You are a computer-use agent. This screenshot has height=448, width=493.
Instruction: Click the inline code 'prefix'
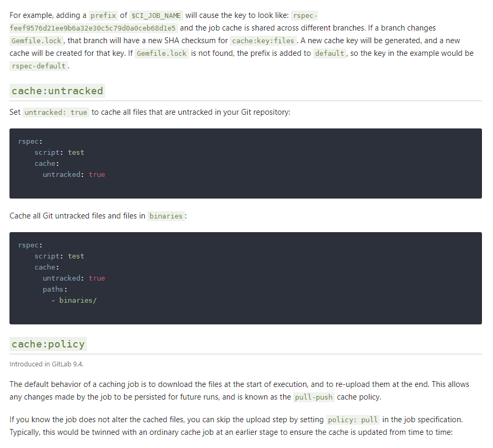[103, 15]
